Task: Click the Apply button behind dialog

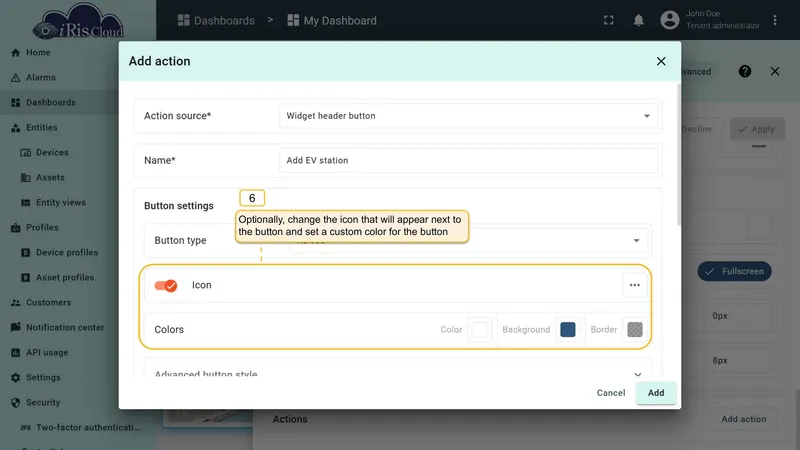Action: pyautogui.click(x=757, y=129)
